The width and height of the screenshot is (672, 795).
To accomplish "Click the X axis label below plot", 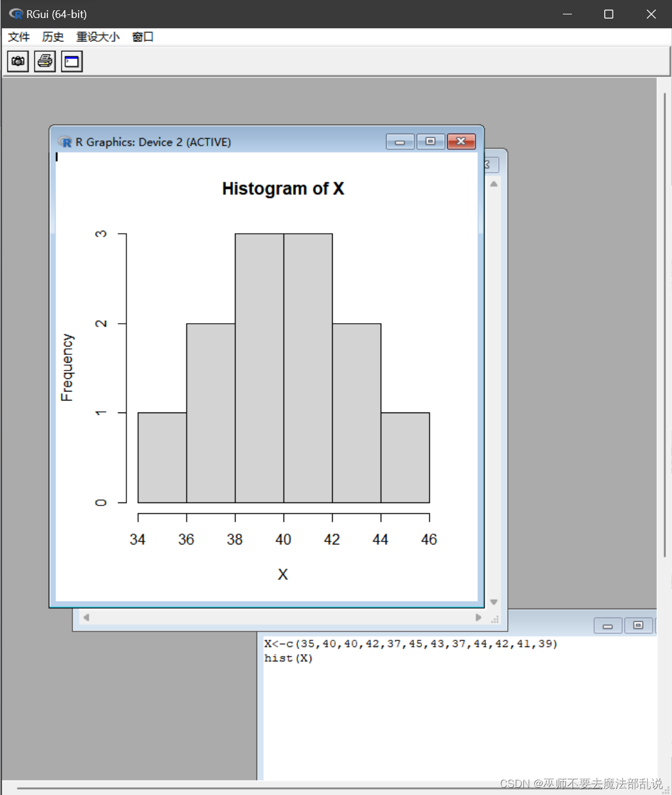I will coord(283,574).
